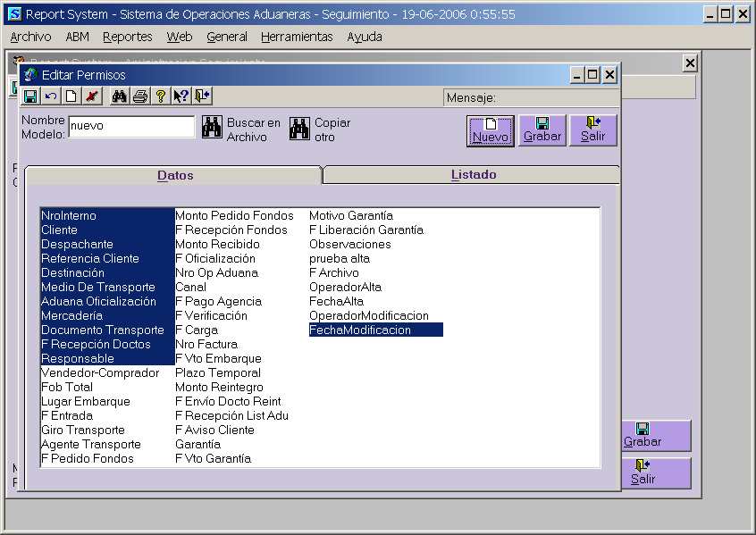Click the undo arrow toolbar icon
Screen dimensions: 756x535
(x=51, y=96)
